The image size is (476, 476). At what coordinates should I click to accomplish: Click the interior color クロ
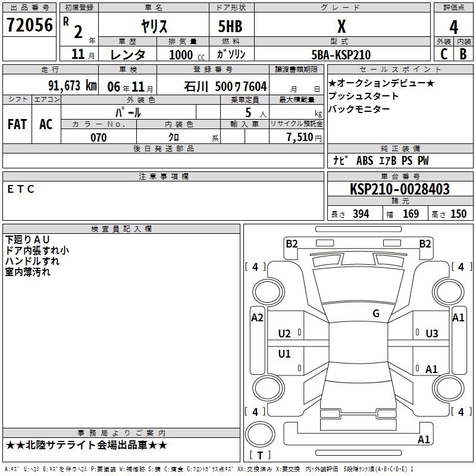pos(174,137)
